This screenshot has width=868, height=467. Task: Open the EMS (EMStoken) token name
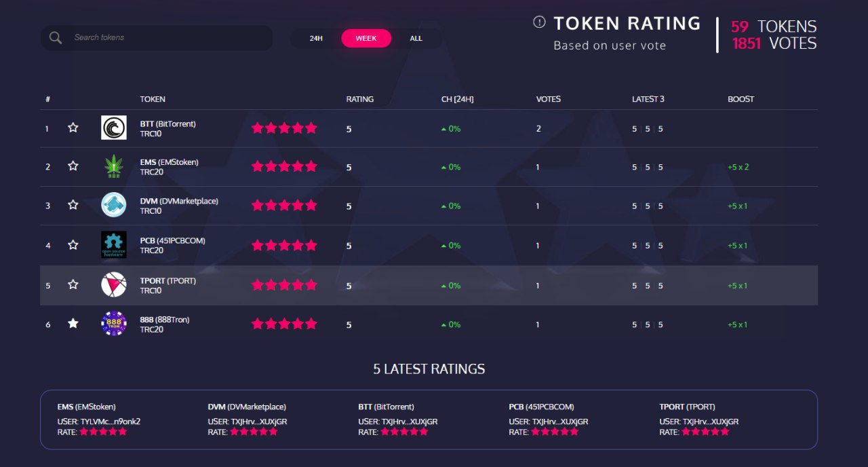(169, 162)
